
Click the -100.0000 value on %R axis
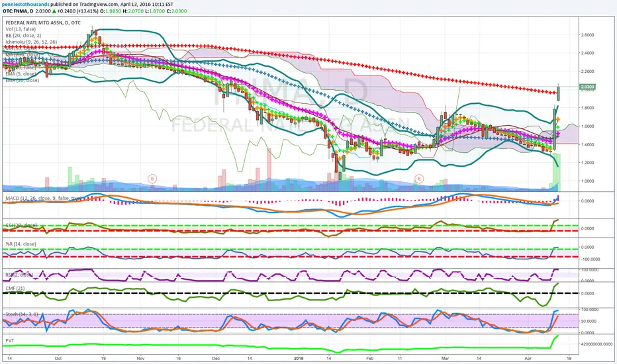click(591, 259)
